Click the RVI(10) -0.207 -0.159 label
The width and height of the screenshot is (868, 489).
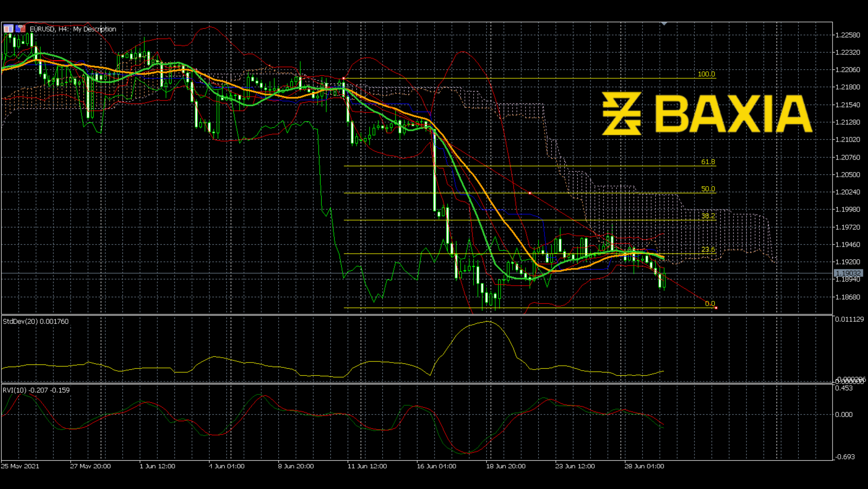(36, 390)
